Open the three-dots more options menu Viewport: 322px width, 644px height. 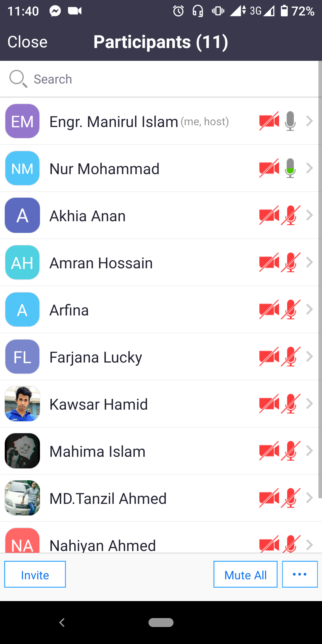pyautogui.click(x=300, y=574)
